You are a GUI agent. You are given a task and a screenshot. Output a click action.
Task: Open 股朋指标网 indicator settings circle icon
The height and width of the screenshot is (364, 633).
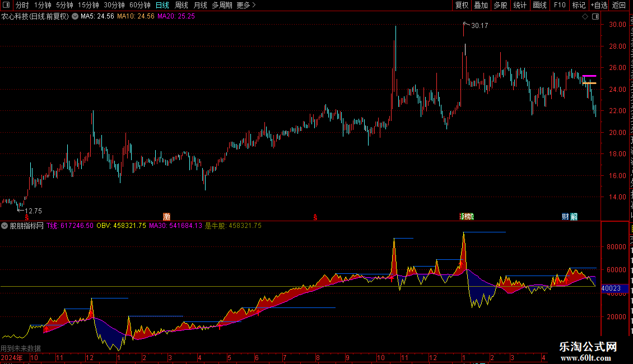coord(4,226)
